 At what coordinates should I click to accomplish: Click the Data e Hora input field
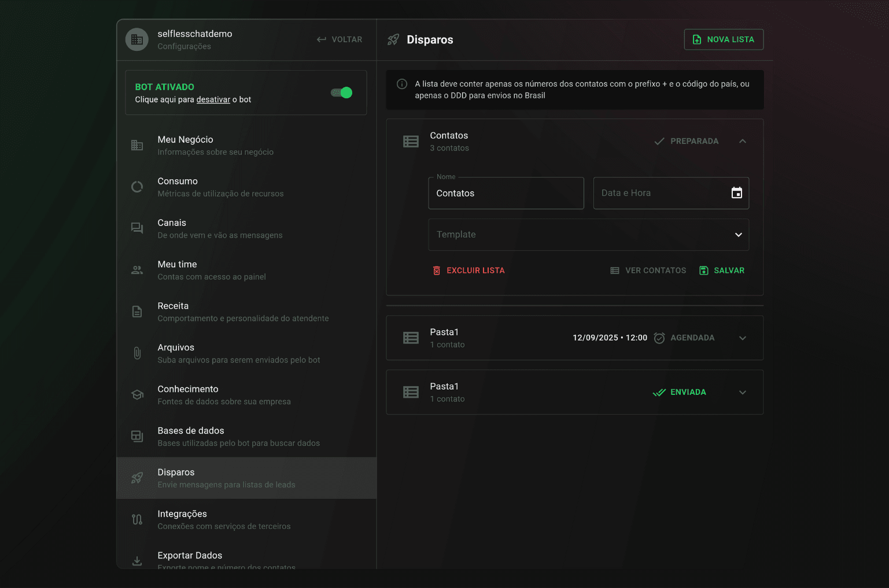671,193
